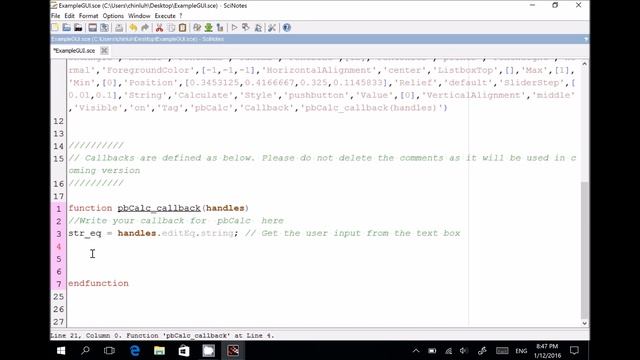Close the ExampleGUI.sce tab with X
The width and height of the screenshot is (640, 360).
104,51
